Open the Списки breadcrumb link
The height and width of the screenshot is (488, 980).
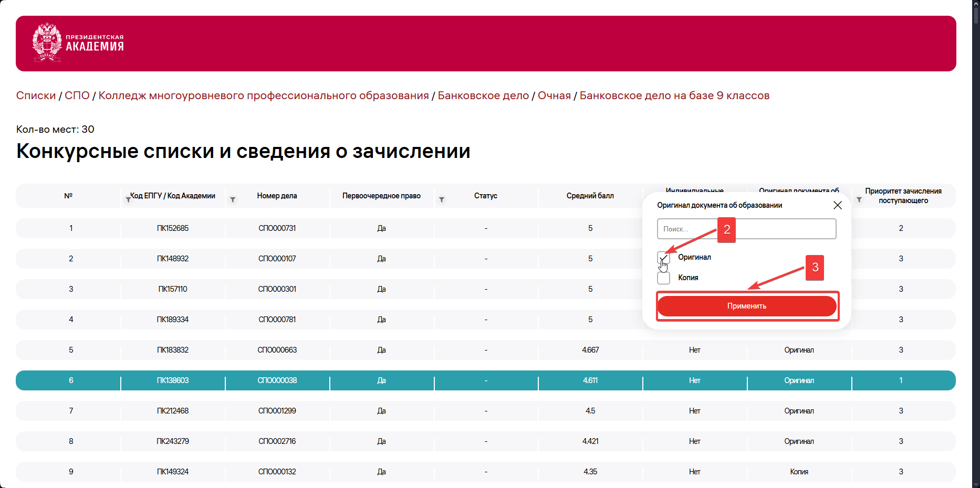tap(35, 96)
